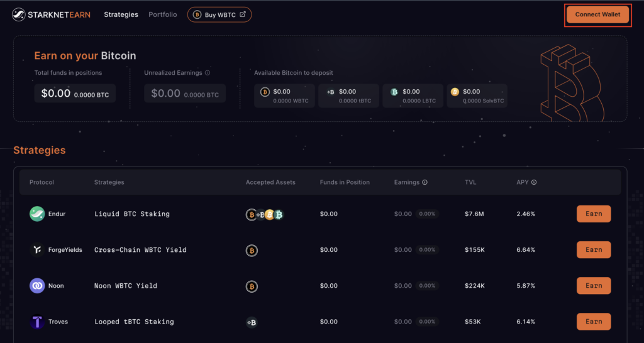
Task: Select the available SolvBTC balance card
Action: pyautogui.click(x=477, y=95)
